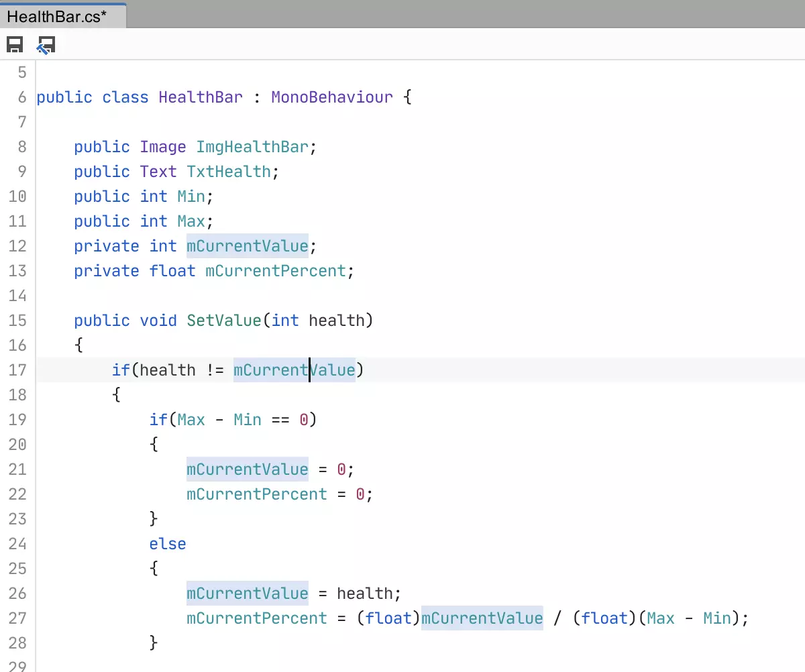
Task: Click line number 17 in the gutter
Action: (x=18, y=370)
